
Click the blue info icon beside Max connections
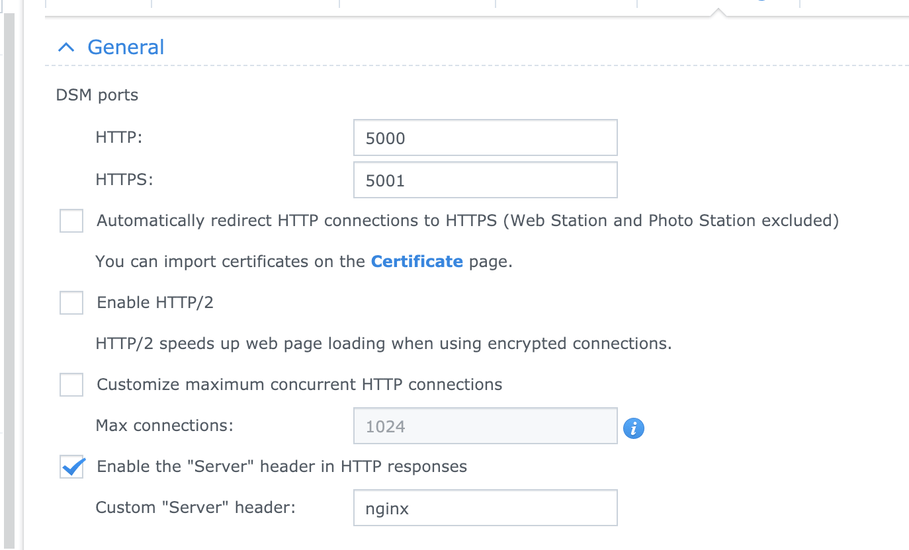[633, 428]
